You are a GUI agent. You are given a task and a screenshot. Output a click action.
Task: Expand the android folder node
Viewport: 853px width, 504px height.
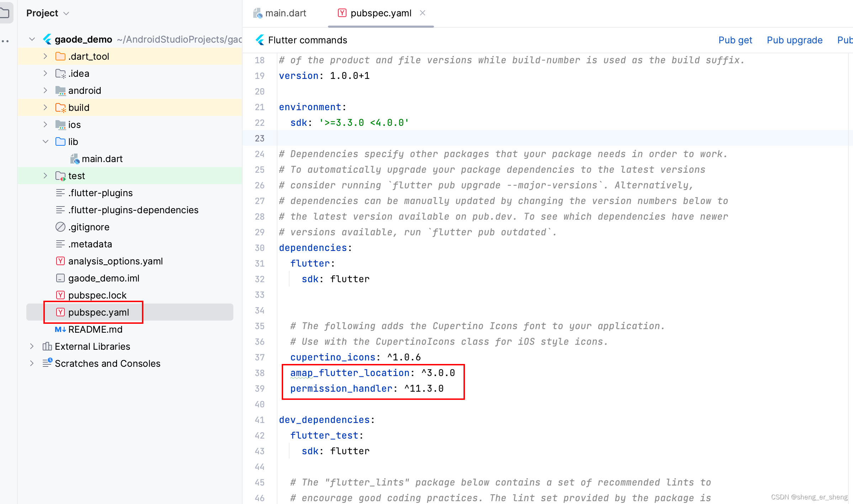pyautogui.click(x=45, y=90)
